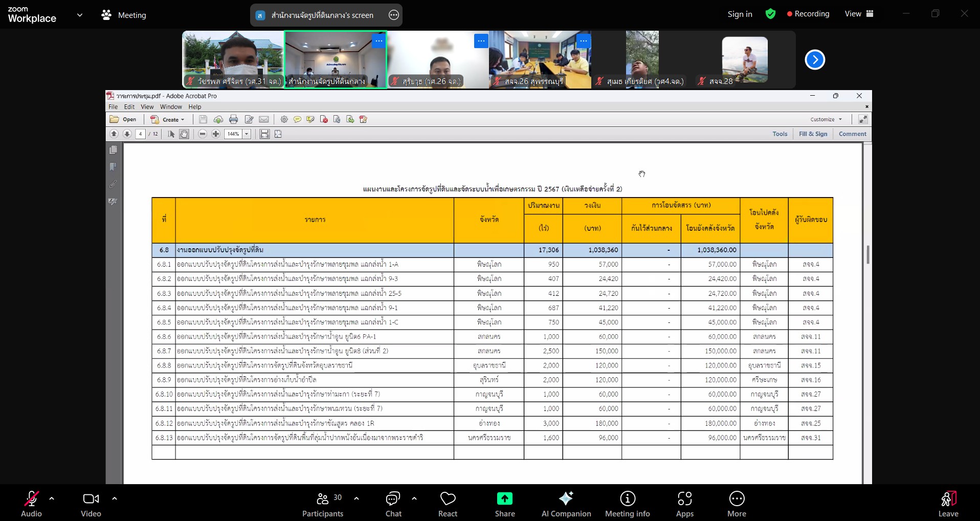The height and width of the screenshot is (521, 980).
Task: Click the cloud upload icon
Action: pos(218,119)
